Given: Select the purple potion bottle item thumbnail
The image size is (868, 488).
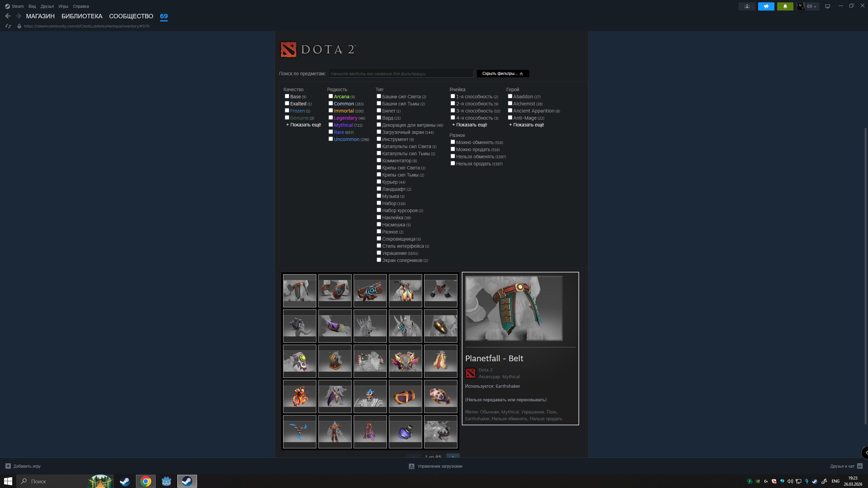Looking at the screenshot, I should tap(406, 432).
